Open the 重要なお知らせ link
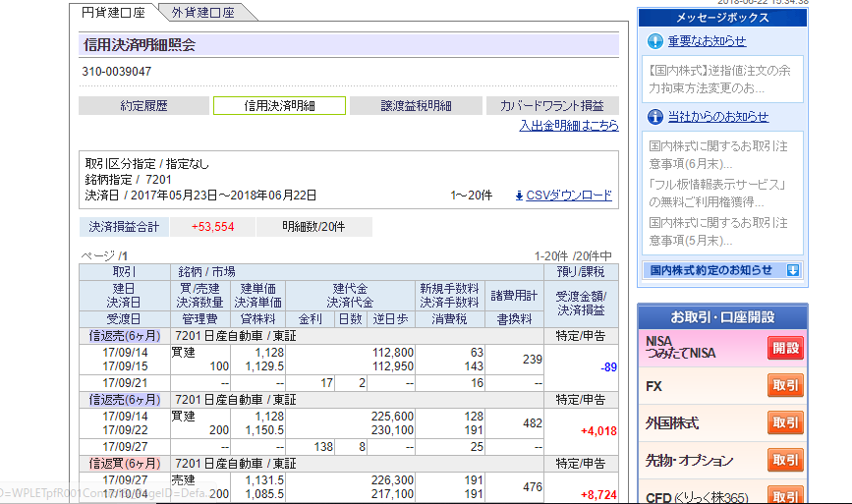The image size is (852, 504). [x=707, y=41]
